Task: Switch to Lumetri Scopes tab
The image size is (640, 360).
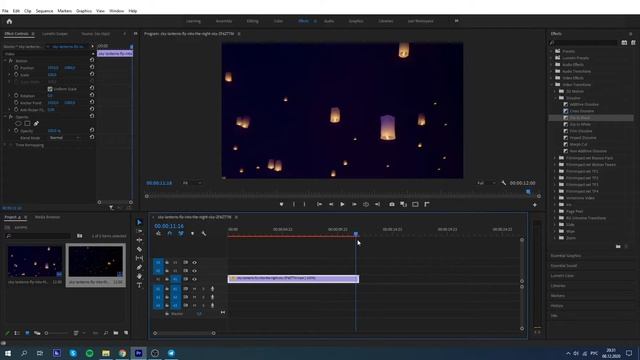Action: pos(55,33)
